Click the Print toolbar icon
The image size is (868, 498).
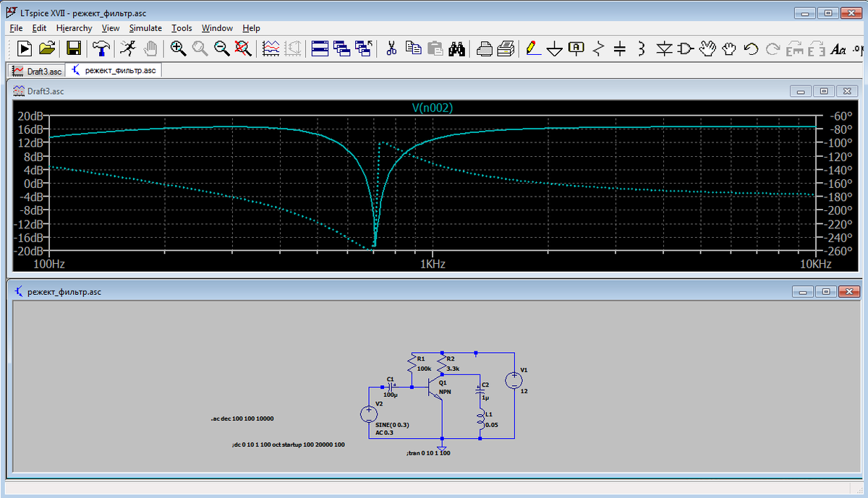[x=506, y=48]
